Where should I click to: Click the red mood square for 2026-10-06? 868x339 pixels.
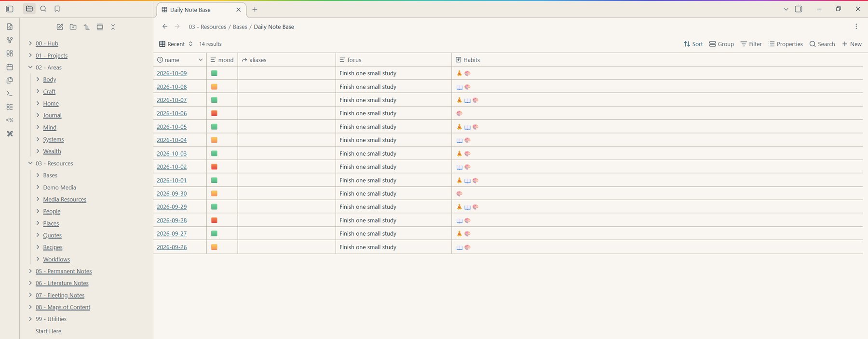click(x=214, y=113)
